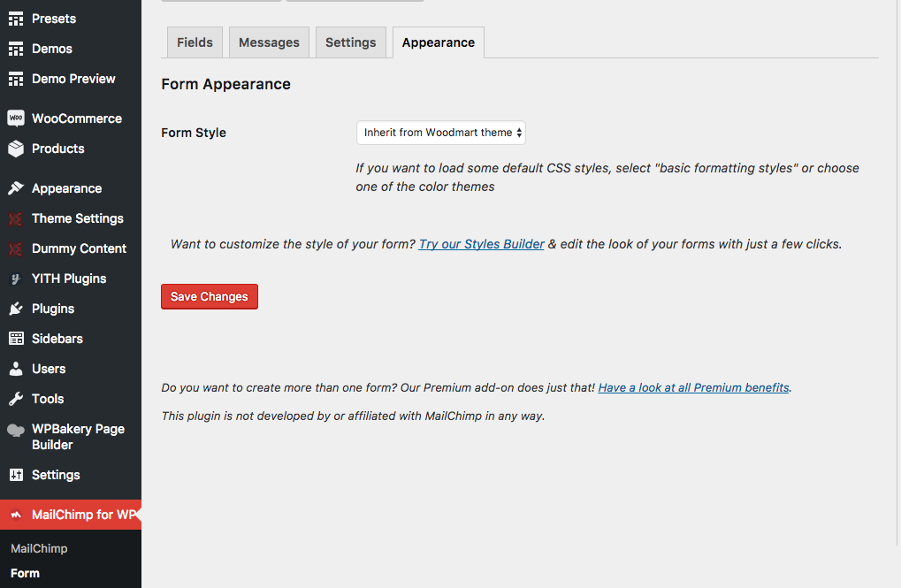Click the Products box icon
Image resolution: width=901 pixels, height=588 pixels.
16,149
